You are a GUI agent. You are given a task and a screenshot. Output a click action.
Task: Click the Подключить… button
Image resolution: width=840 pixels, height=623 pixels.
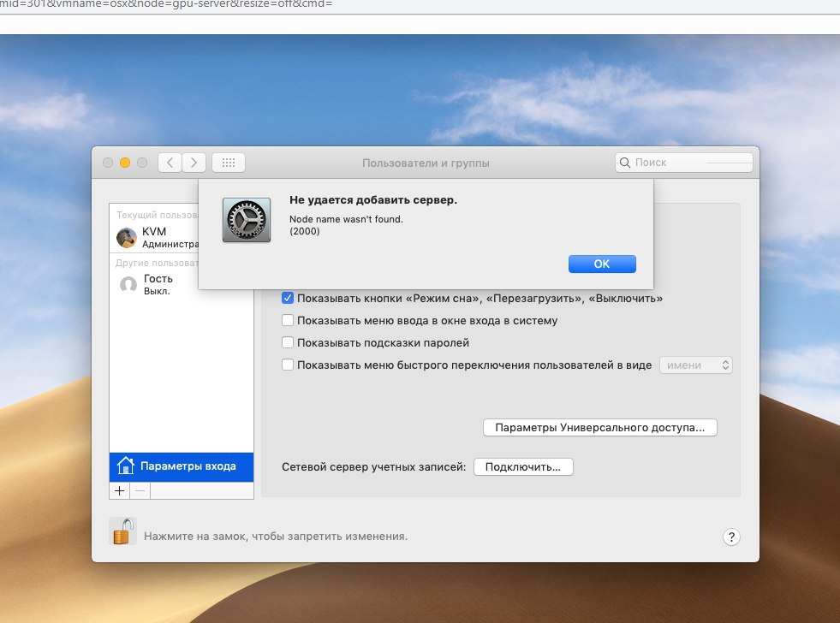pyautogui.click(x=523, y=466)
